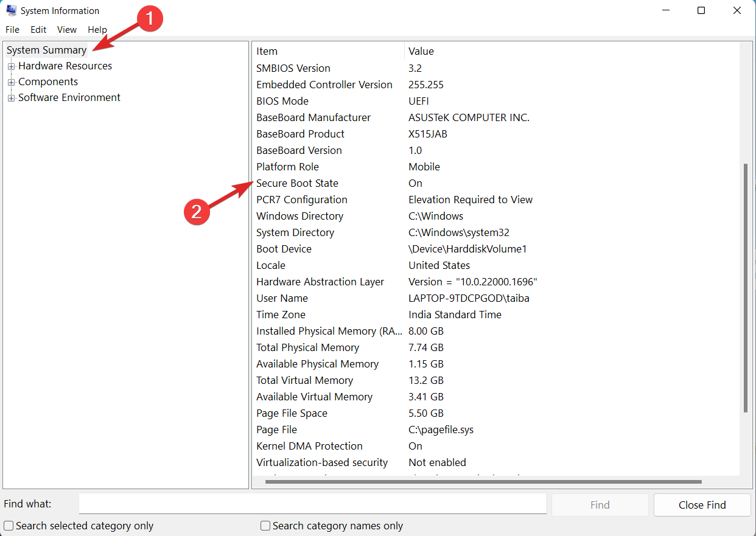Select the SMBIOS Version row
The width and height of the screenshot is (756, 536).
click(496, 68)
